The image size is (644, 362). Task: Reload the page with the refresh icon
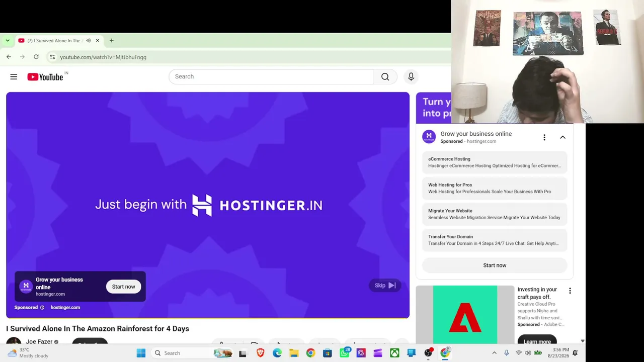(x=36, y=57)
